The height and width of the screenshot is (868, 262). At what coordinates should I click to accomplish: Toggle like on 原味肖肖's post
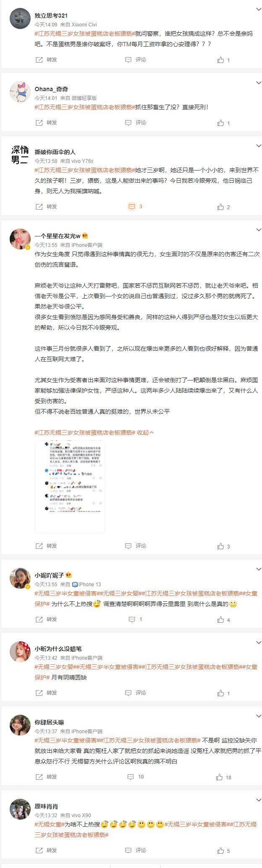click(223, 851)
